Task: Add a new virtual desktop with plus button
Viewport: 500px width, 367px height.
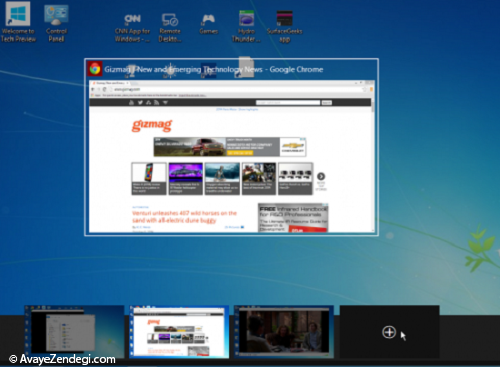Action: click(389, 332)
